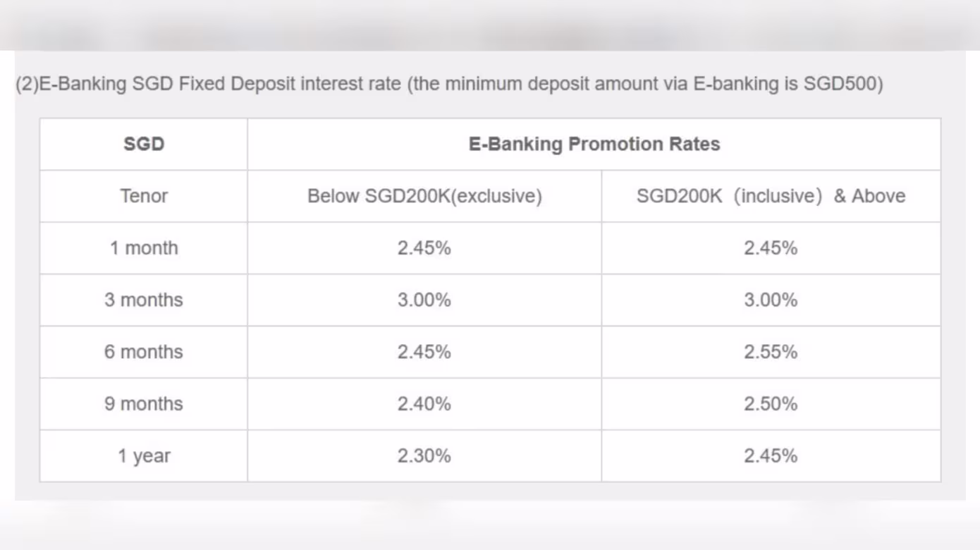The height and width of the screenshot is (550, 980).
Task: Click the 3.00% rate below SGD200K
Action: pyautogui.click(x=424, y=300)
